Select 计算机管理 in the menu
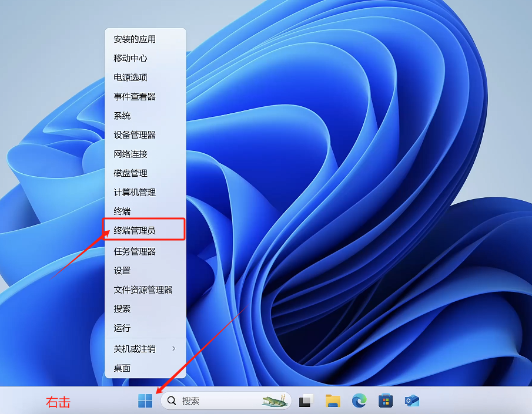 point(133,192)
